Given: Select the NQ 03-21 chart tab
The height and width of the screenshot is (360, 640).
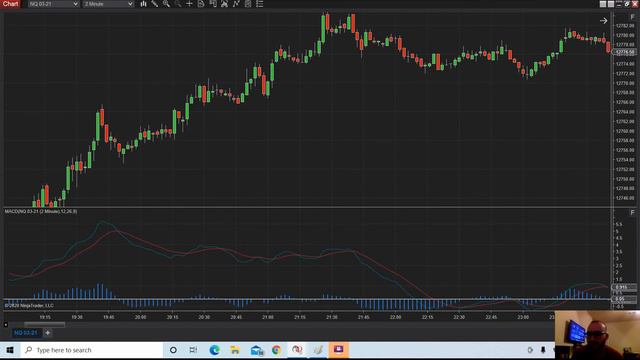Looking at the screenshot, I should click(x=26, y=333).
